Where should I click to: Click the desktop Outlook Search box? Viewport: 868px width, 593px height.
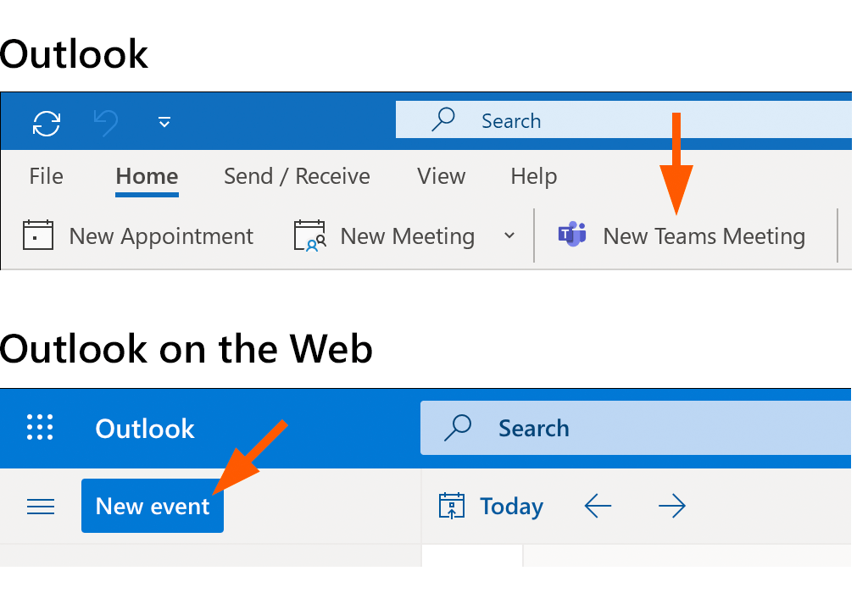click(623, 121)
